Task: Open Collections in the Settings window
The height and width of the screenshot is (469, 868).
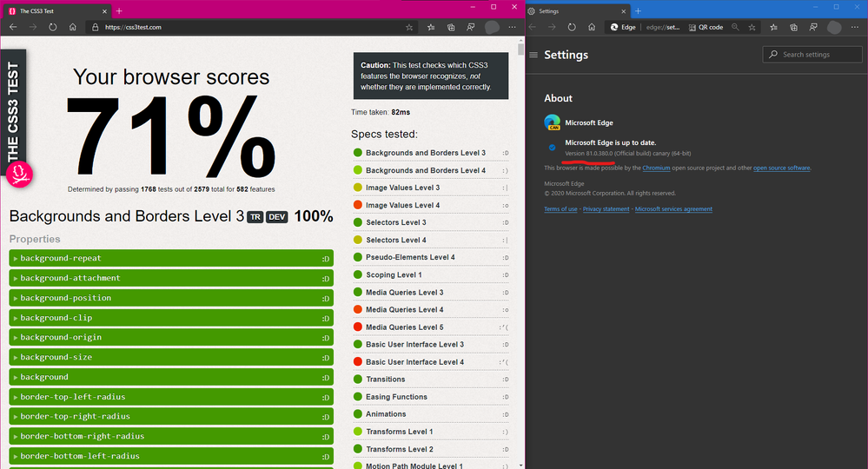Action: tap(793, 27)
